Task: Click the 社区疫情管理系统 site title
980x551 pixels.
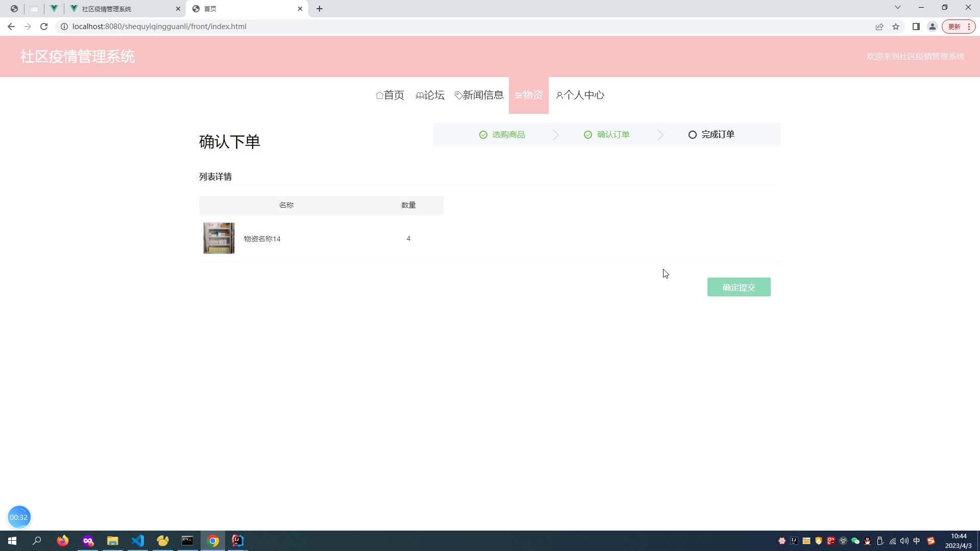Action: tap(78, 57)
